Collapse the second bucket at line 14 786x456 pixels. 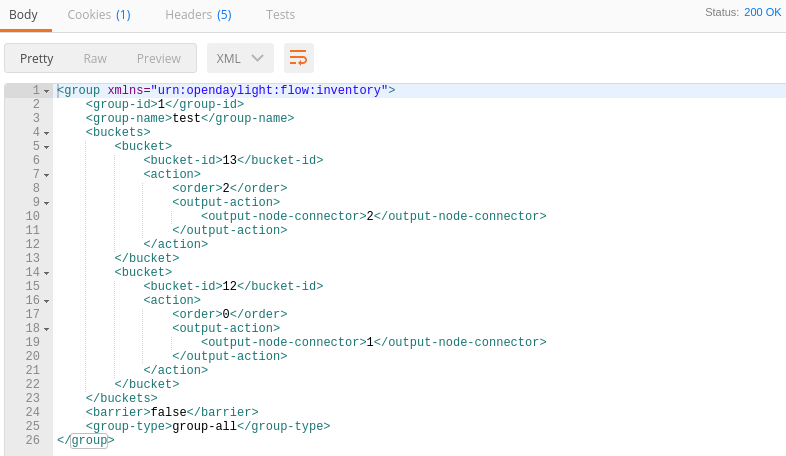[x=47, y=273]
